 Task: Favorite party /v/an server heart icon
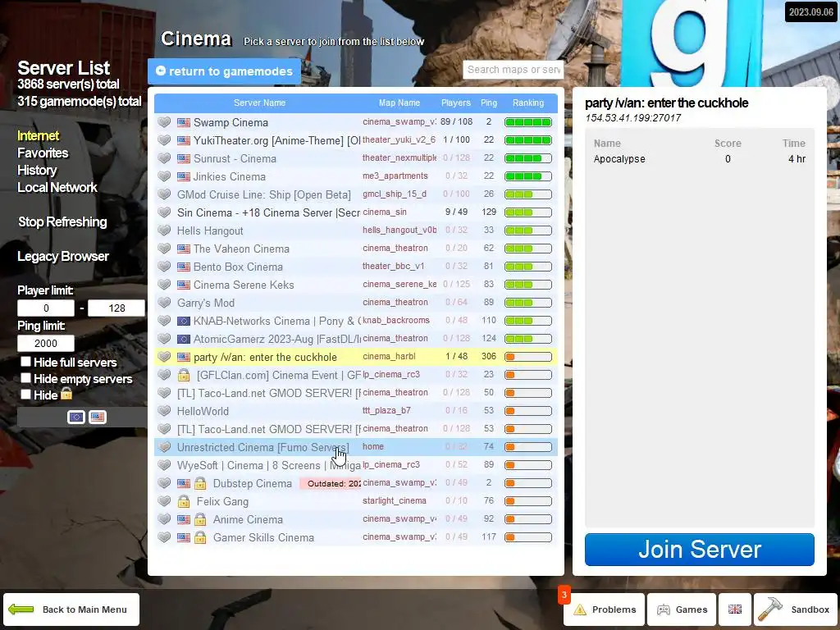pos(164,357)
